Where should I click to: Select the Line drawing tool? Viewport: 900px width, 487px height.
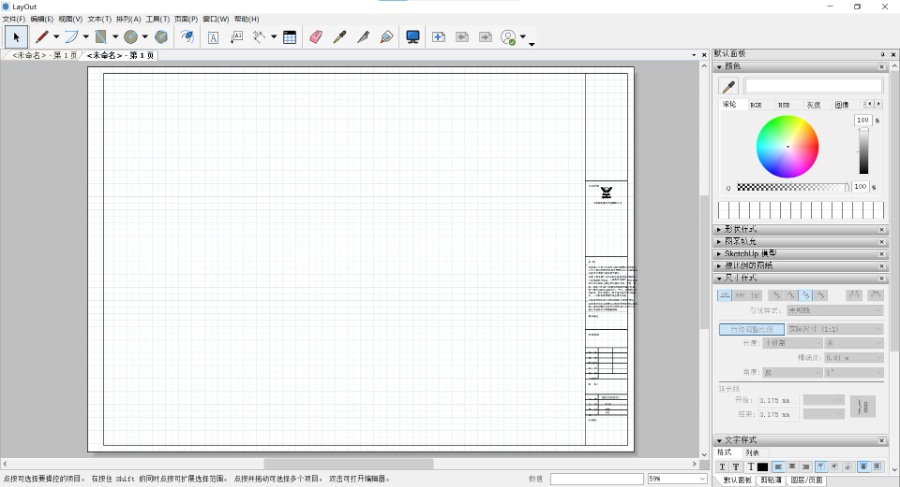point(43,37)
